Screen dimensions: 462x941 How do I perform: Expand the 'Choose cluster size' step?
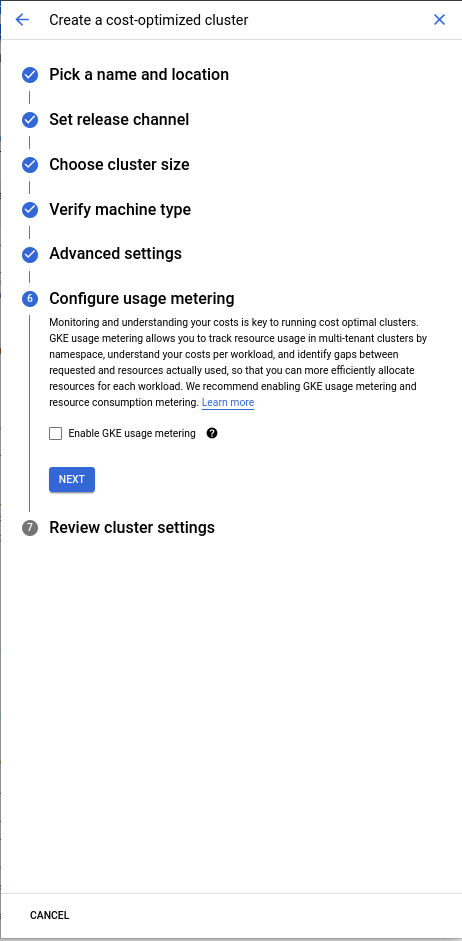point(119,164)
